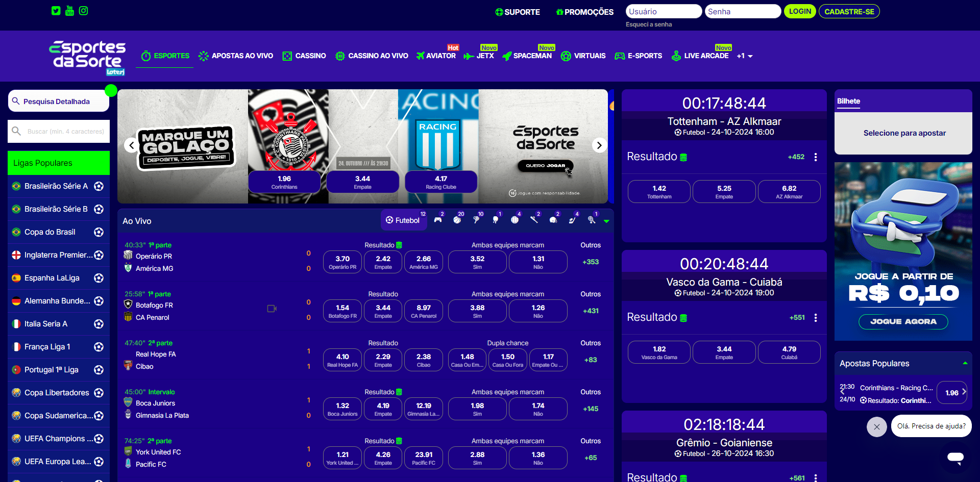Expand +83 other markets for Real Hope FA
The height and width of the screenshot is (482, 980).
[x=591, y=360]
